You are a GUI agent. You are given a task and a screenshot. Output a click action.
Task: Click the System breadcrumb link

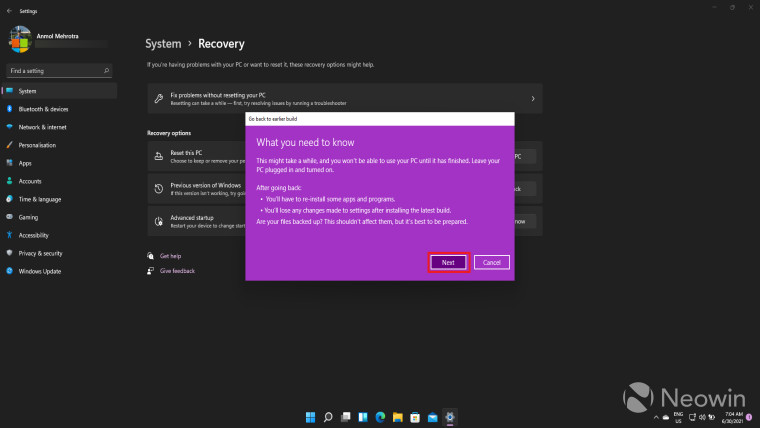[163, 44]
